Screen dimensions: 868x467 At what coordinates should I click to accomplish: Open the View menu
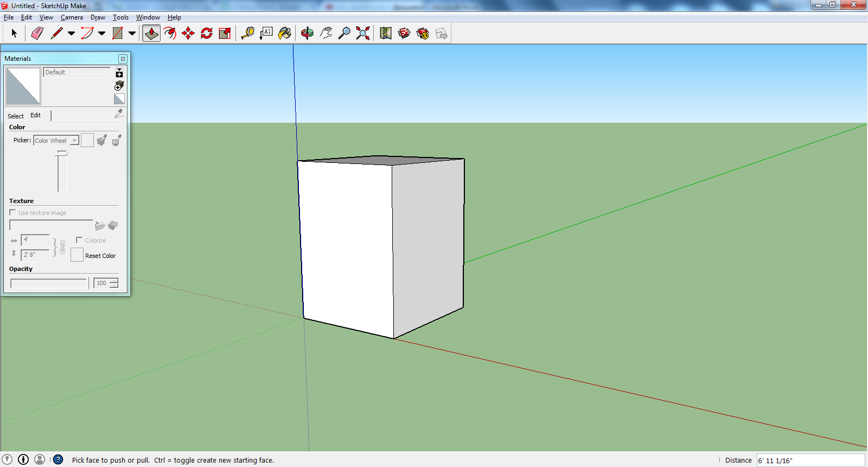tap(46, 17)
